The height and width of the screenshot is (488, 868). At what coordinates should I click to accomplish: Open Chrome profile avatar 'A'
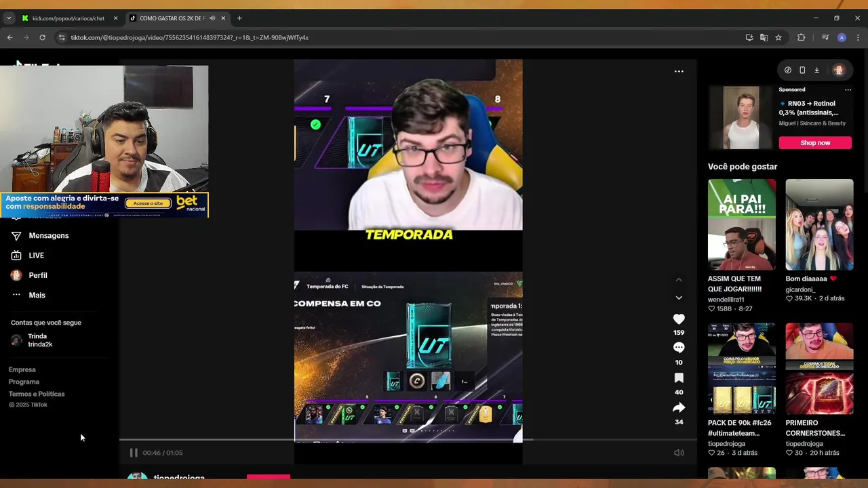pos(842,37)
